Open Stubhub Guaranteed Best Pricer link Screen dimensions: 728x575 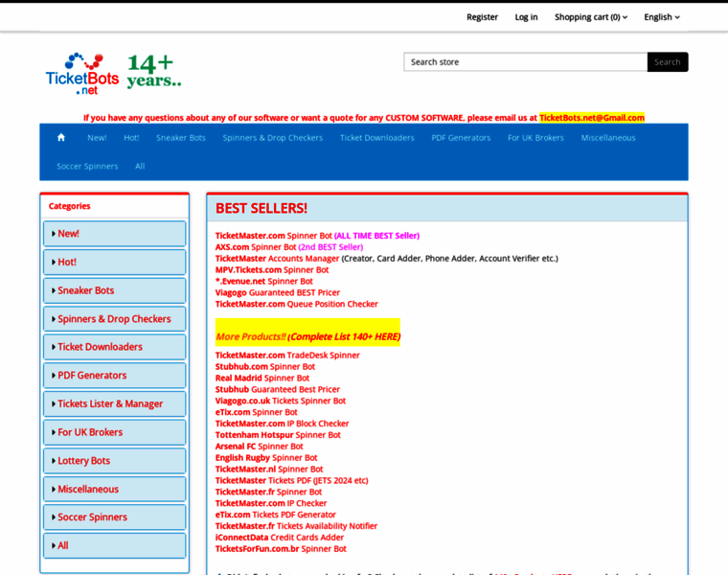point(277,389)
